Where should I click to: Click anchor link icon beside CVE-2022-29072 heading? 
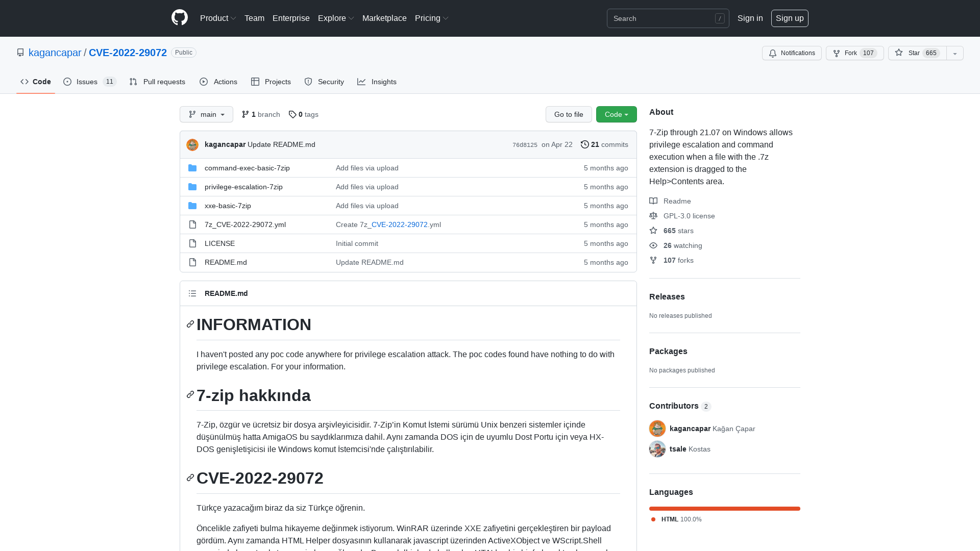coord(190,478)
